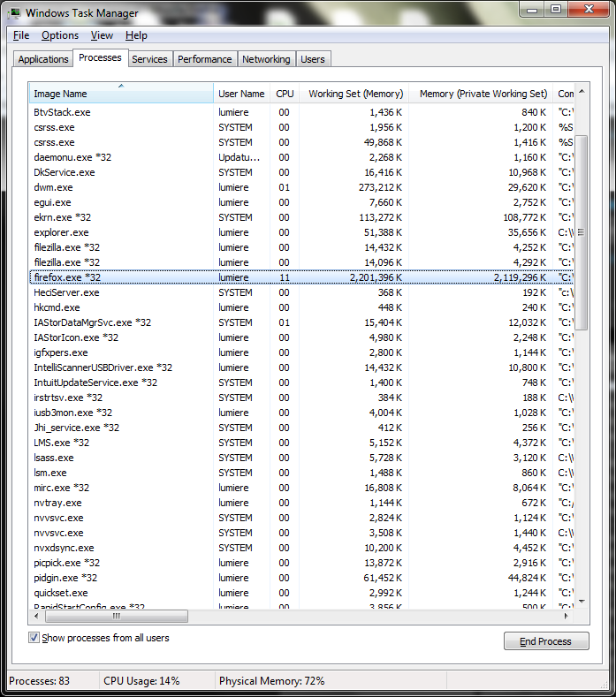Click Physical Memory: 72% status entry
The height and width of the screenshot is (697, 616).
click(271, 681)
